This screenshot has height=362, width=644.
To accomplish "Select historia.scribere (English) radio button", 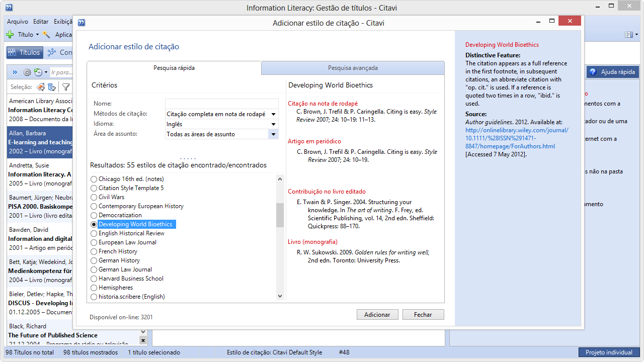I will coord(94,297).
